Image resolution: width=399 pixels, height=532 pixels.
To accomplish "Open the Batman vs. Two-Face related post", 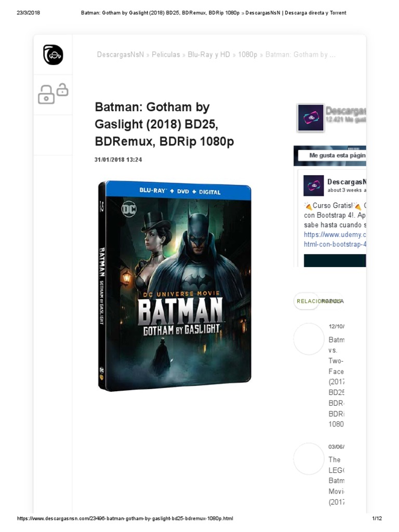I will pos(336,382).
